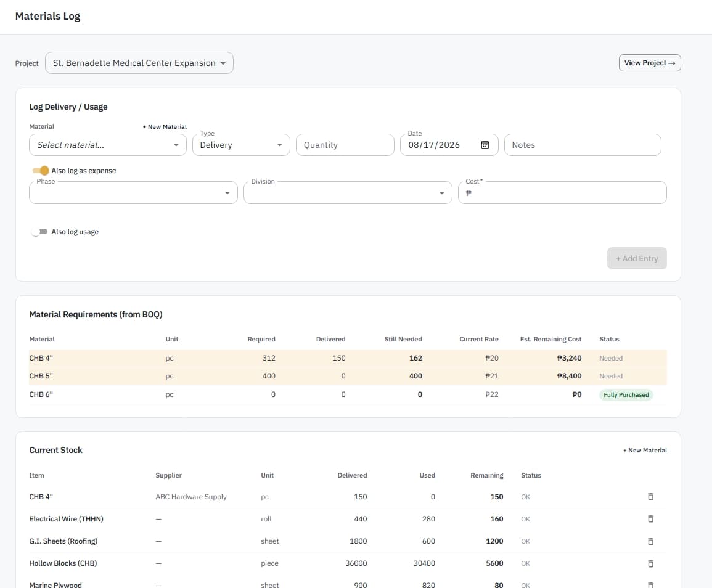Click the Fully Purchased status badge
712x588 pixels.
(626, 395)
